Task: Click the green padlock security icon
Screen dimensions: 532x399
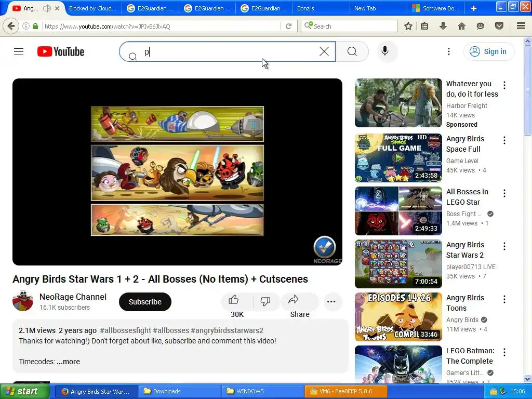Action: coord(35,26)
